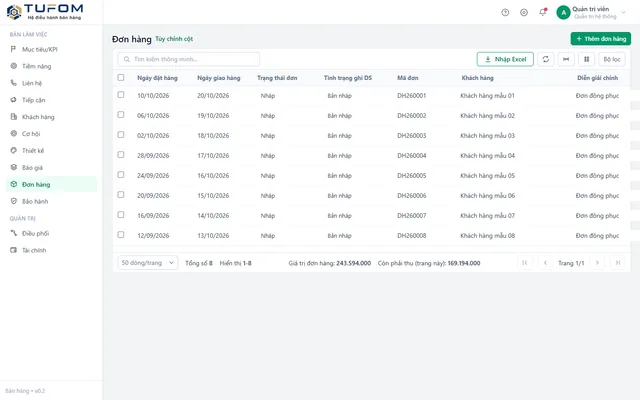Image resolution: width=640 pixels, height=400 pixels.
Task: Go to next page arrow
Action: coord(597,263)
